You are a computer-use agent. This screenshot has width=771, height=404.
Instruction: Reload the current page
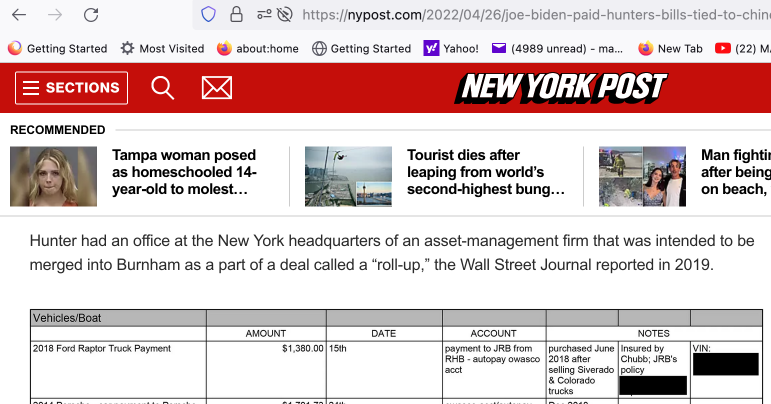pyautogui.click(x=91, y=15)
